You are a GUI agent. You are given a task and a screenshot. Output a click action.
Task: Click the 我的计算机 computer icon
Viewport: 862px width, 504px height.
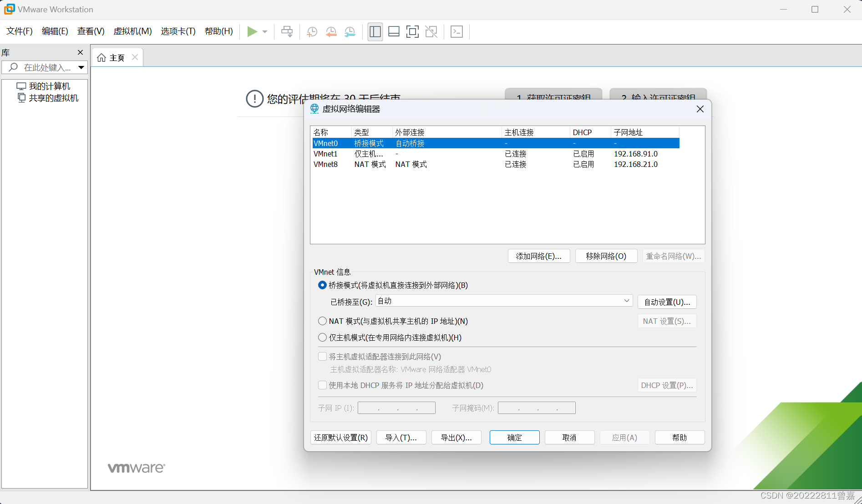pos(21,86)
